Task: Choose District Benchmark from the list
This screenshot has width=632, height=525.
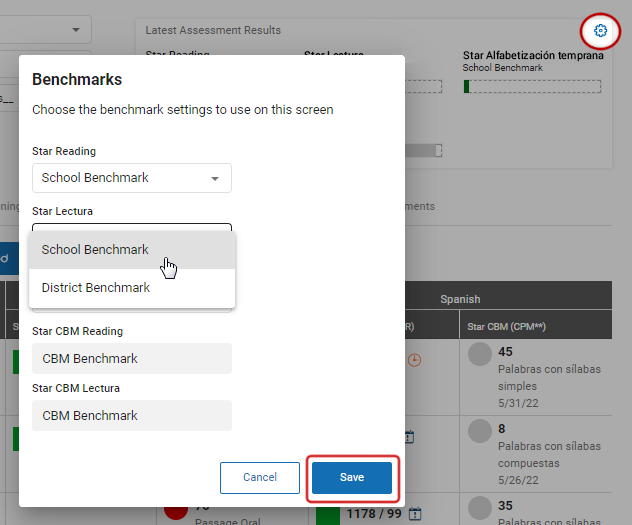Action: (132, 288)
